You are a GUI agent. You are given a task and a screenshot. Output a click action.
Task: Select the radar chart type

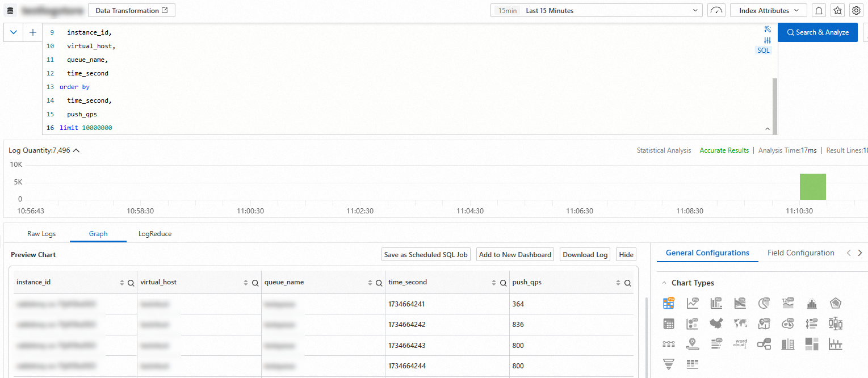[835, 304]
